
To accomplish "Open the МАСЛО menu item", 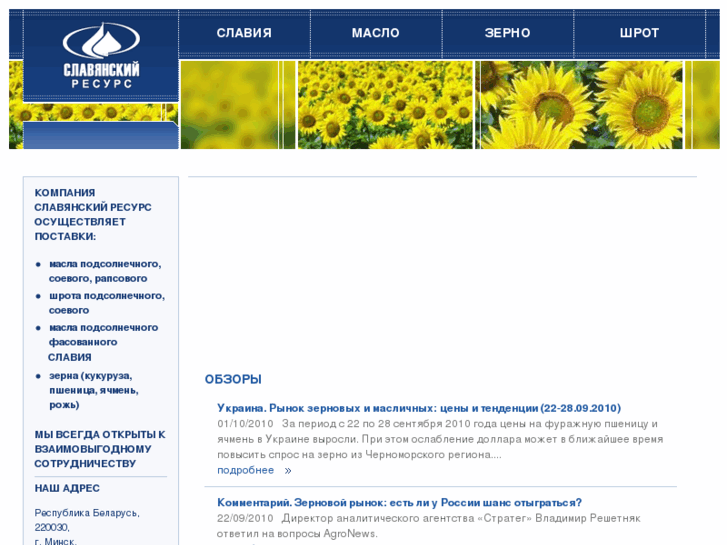I will 376,33.
